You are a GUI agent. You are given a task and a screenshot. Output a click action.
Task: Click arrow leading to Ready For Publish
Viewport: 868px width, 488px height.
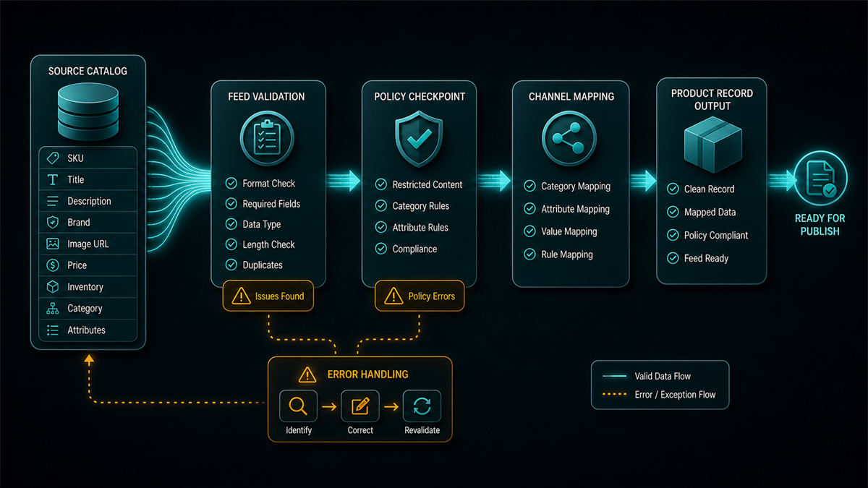[780, 181]
